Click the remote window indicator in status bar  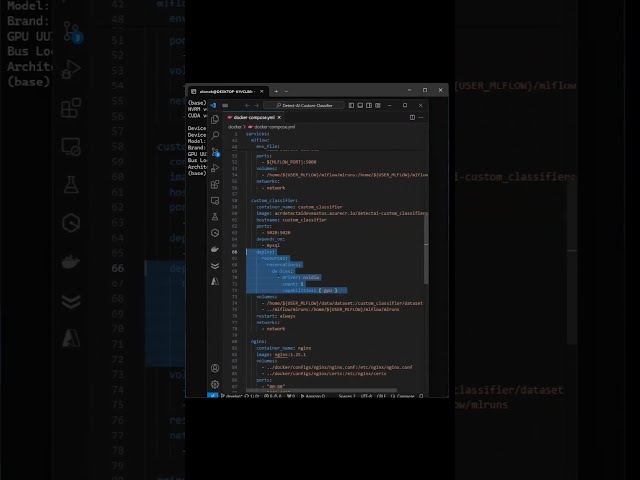coord(213,396)
